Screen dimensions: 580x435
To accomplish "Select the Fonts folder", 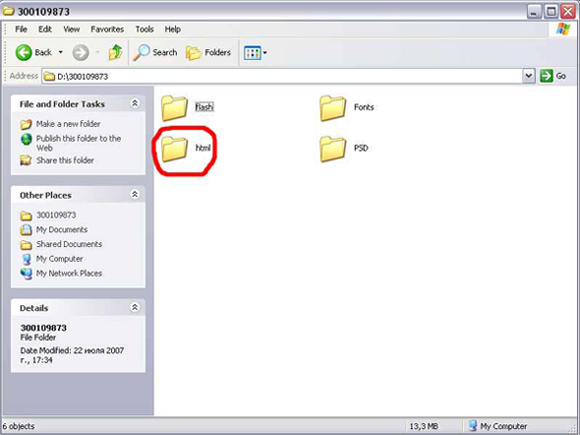I will tap(347, 108).
